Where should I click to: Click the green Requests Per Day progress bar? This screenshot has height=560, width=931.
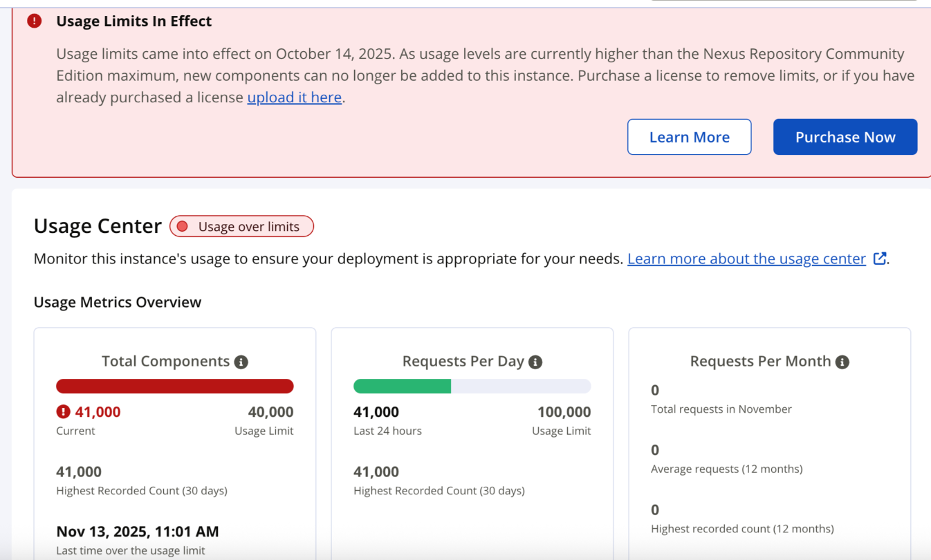(402, 386)
